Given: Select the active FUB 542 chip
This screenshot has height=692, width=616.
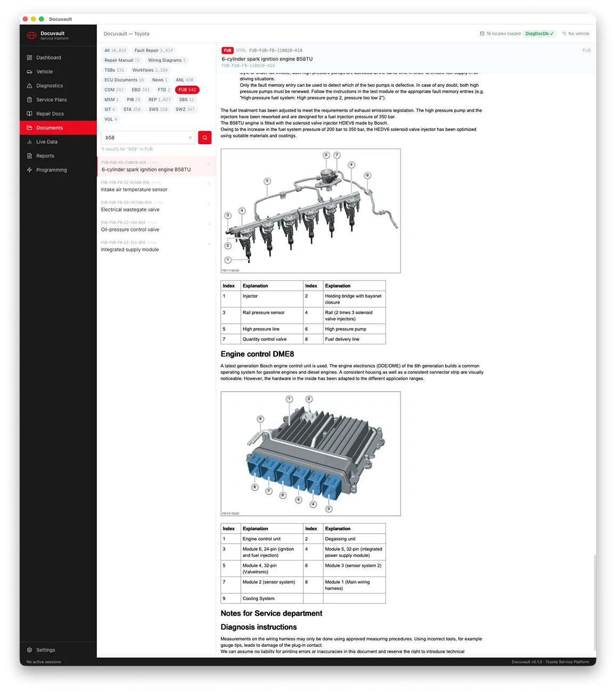Looking at the screenshot, I should pos(187,90).
